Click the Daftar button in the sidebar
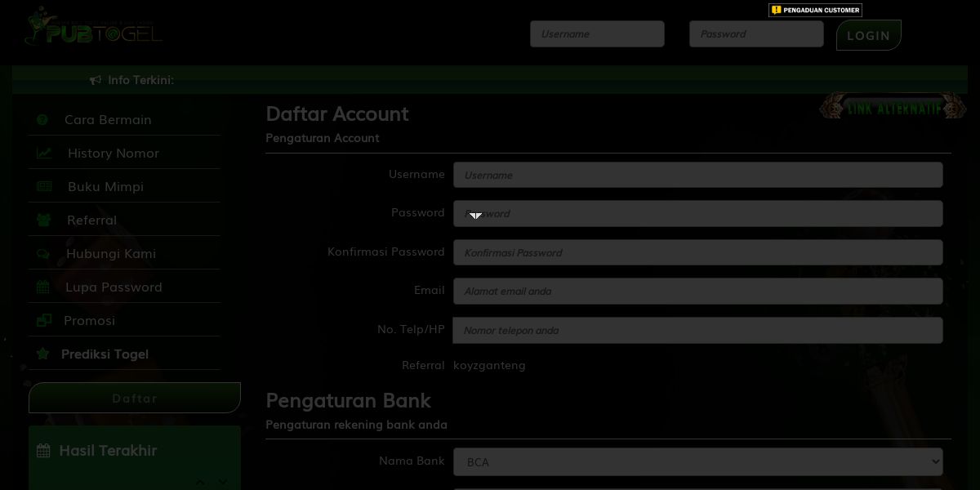This screenshot has width=980, height=490. pyautogui.click(x=135, y=398)
